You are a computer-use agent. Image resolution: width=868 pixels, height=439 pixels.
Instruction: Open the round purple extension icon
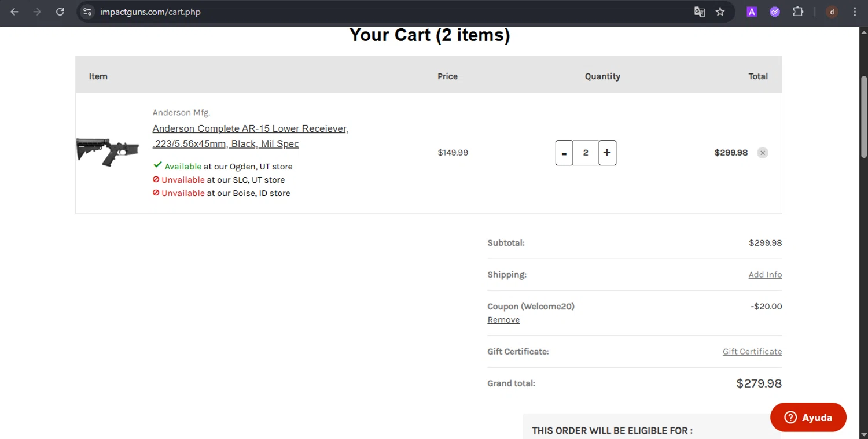tap(775, 12)
